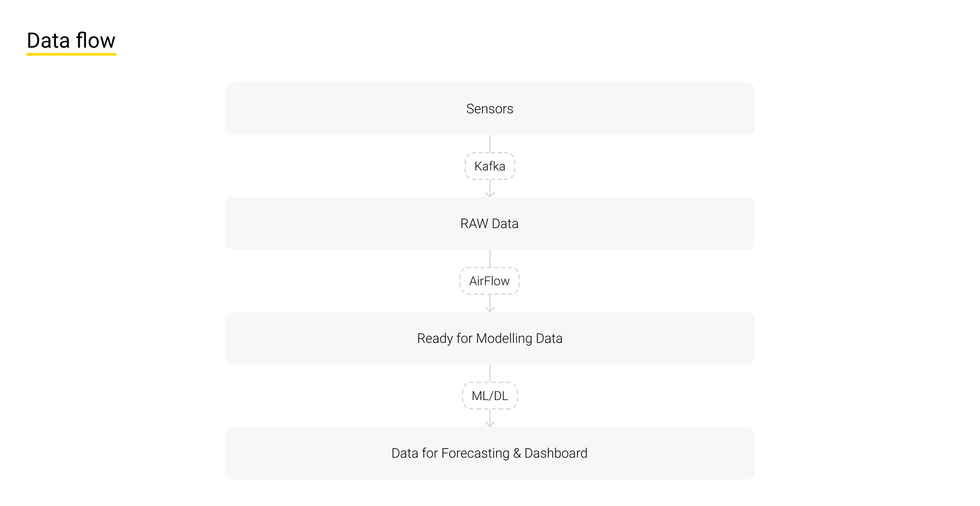Click connector line above the ML/DL label
Screen dimensions: 980x506
pos(490,374)
